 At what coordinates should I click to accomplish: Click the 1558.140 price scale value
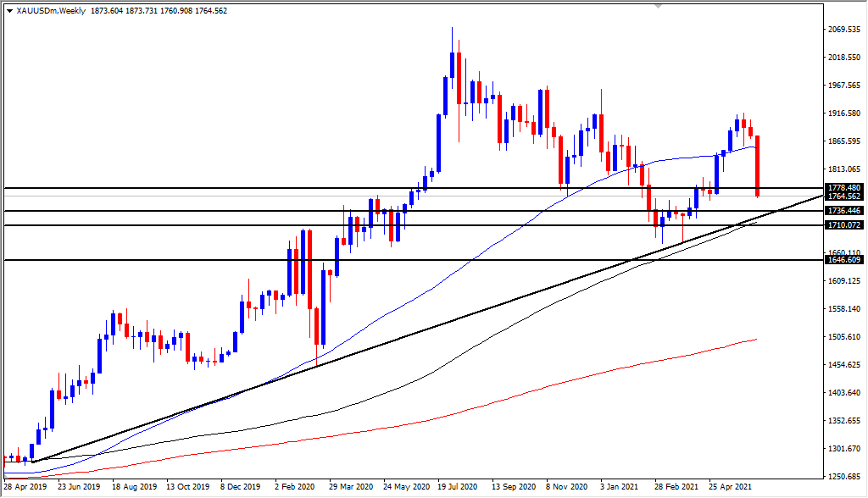point(844,309)
